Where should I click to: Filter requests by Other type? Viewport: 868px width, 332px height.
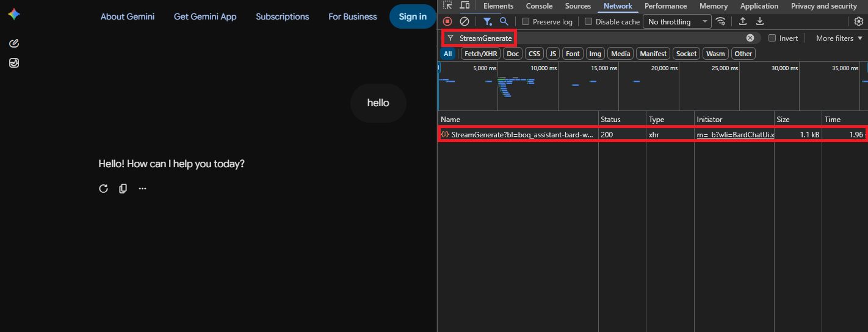click(743, 54)
